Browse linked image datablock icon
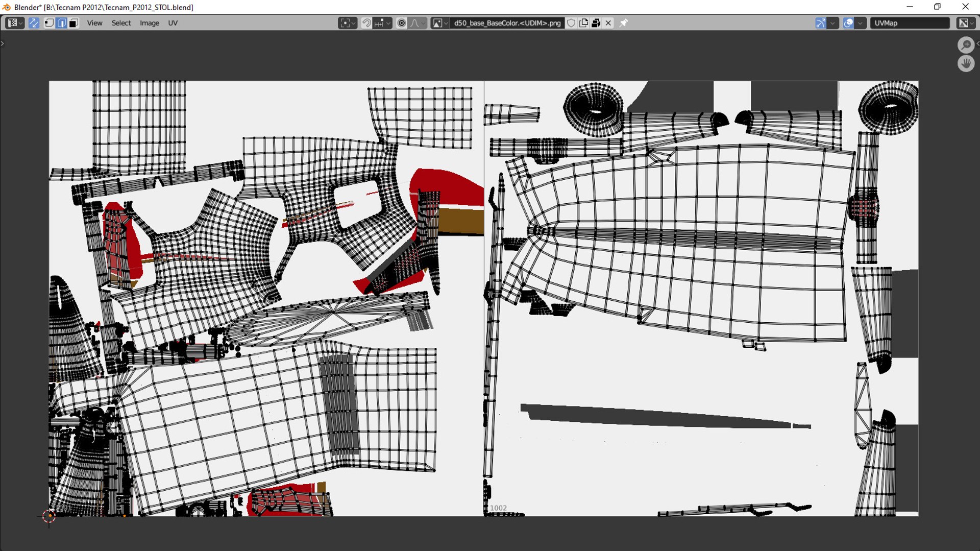Image resolution: width=980 pixels, height=551 pixels. (x=440, y=23)
